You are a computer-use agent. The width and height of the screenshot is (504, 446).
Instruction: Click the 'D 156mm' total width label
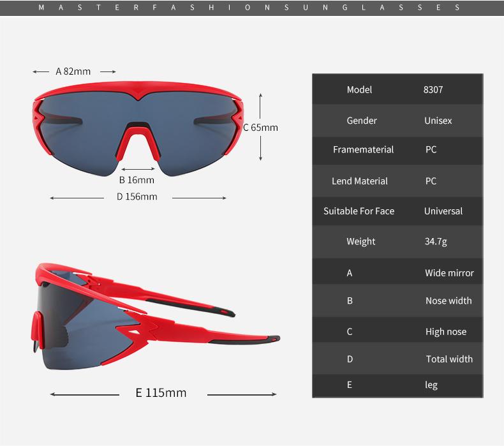pyautogui.click(x=137, y=197)
